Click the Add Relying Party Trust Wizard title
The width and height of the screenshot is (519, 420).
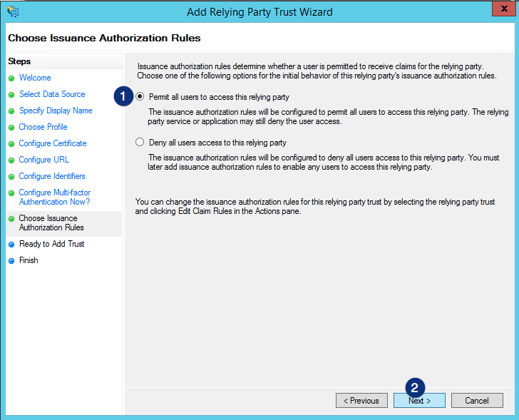[259, 12]
